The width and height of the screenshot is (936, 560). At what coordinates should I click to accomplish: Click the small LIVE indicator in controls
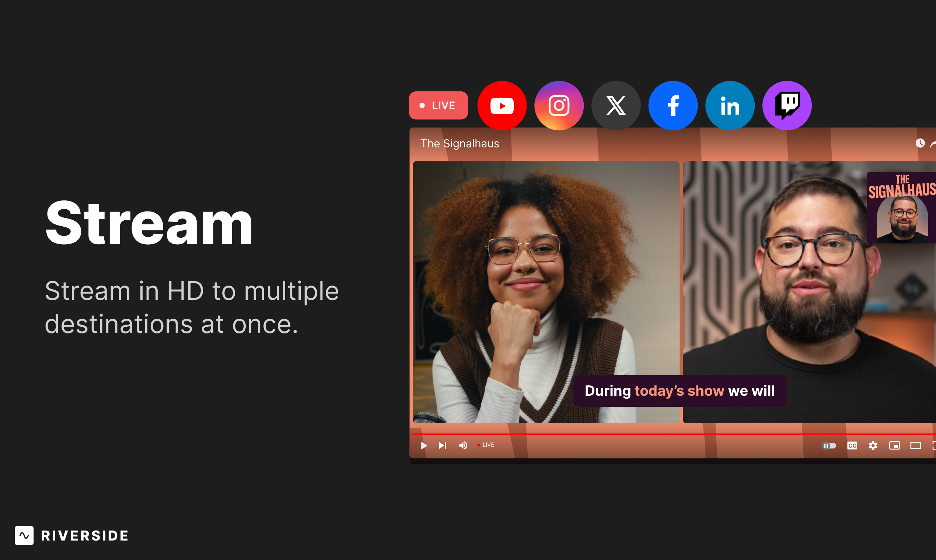click(486, 445)
